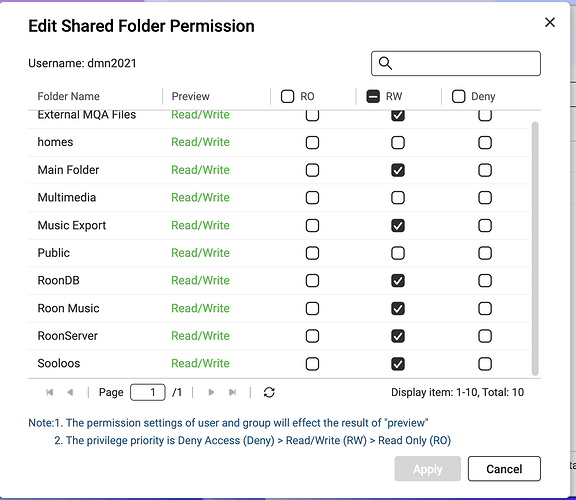Focus the folder search field
This screenshot has height=500, width=576.
[456, 63]
